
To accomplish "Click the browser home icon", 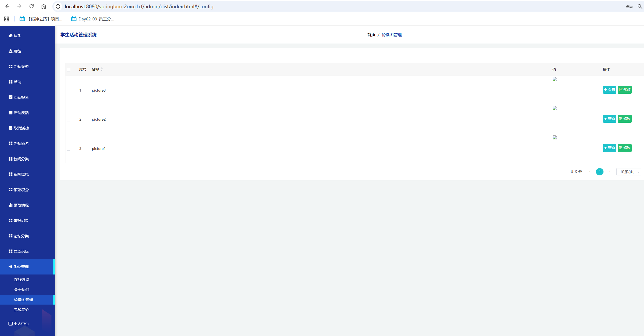I will pos(43,6).
